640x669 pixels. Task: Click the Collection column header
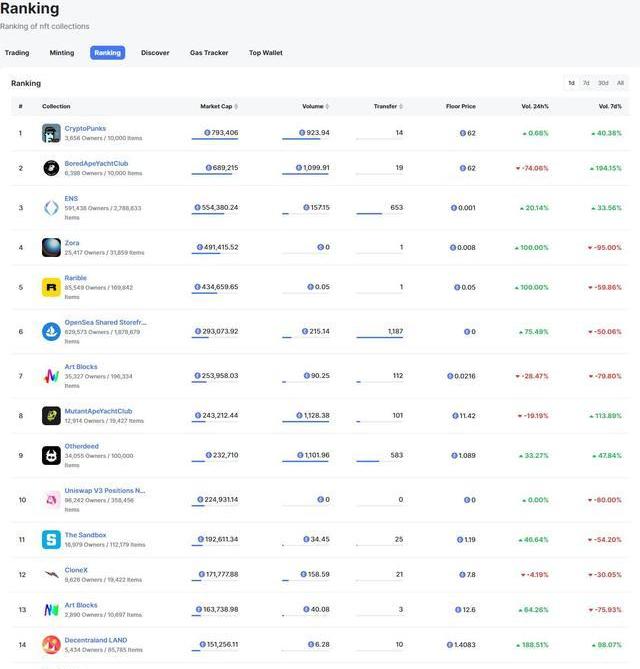pyautogui.click(x=56, y=106)
